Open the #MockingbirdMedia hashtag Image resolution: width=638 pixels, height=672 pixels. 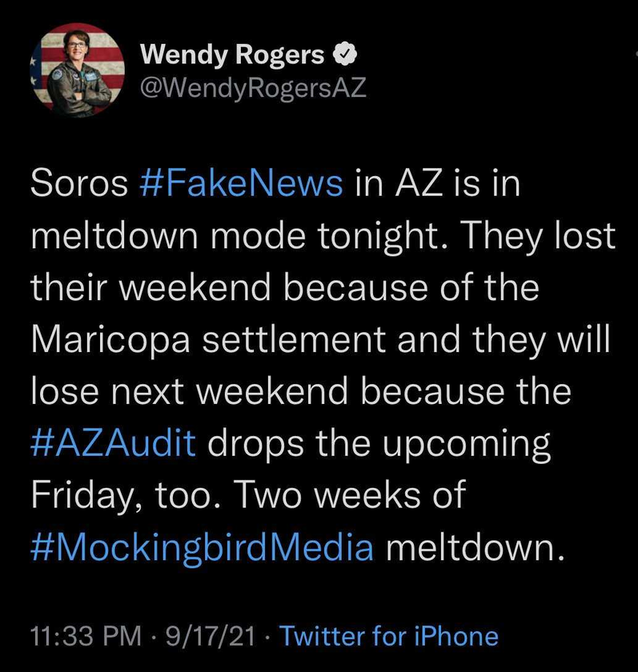coord(202,547)
